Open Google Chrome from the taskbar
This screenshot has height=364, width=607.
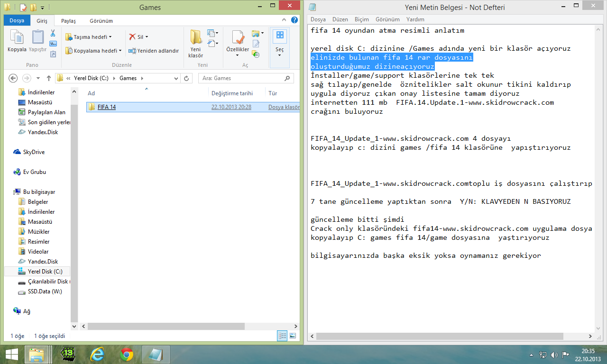click(127, 354)
